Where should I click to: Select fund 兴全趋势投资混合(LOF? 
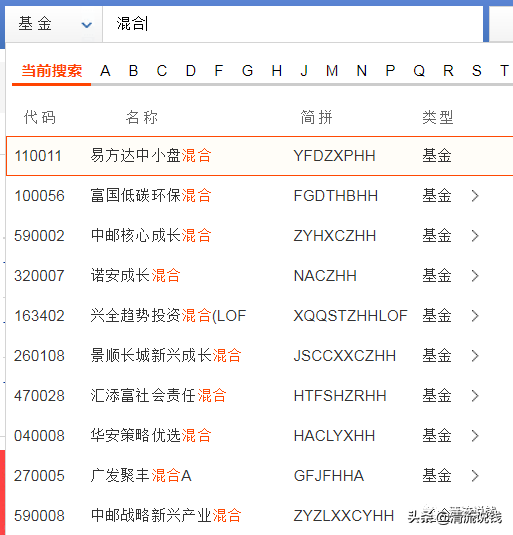pos(168,316)
